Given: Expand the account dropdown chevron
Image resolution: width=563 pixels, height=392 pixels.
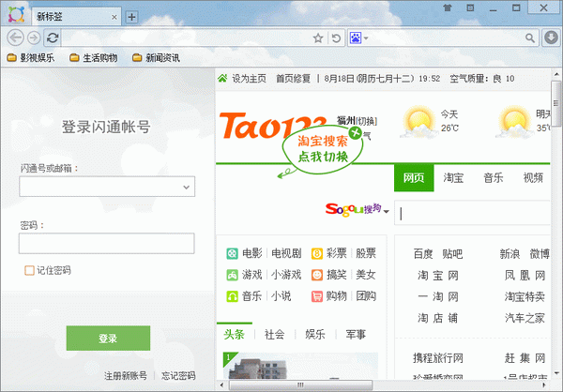Looking at the screenshot, I should (x=186, y=187).
